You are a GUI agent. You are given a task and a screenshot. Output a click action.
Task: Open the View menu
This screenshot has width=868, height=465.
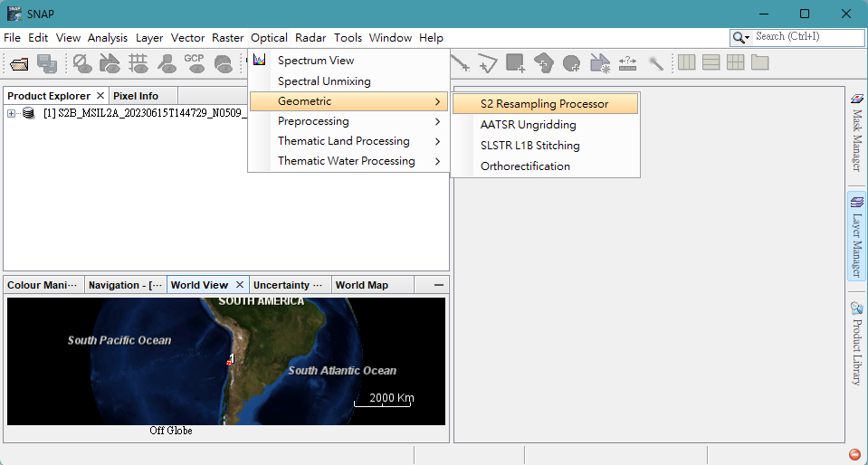click(x=69, y=38)
